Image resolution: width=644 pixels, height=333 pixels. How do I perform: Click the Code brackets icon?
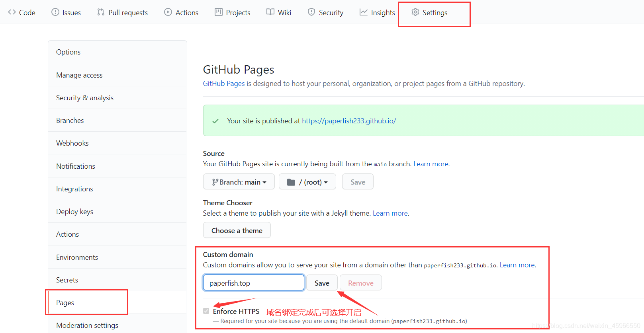point(12,12)
